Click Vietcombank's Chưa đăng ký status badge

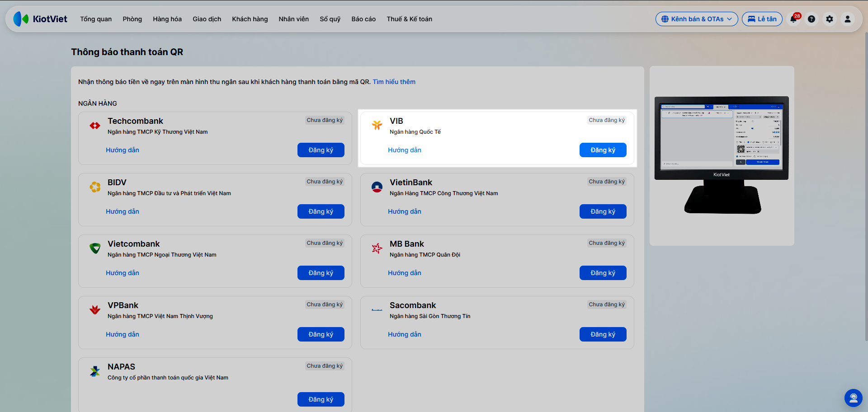coord(325,243)
